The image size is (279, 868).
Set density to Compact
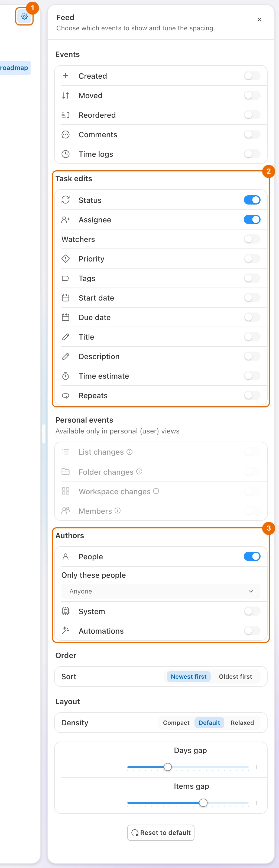coord(176,722)
